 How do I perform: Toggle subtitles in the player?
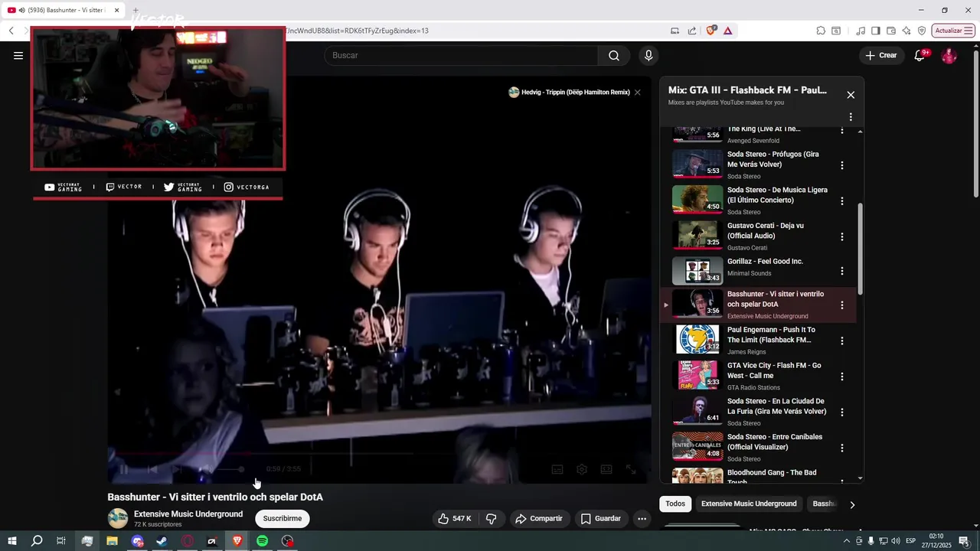pyautogui.click(x=557, y=469)
